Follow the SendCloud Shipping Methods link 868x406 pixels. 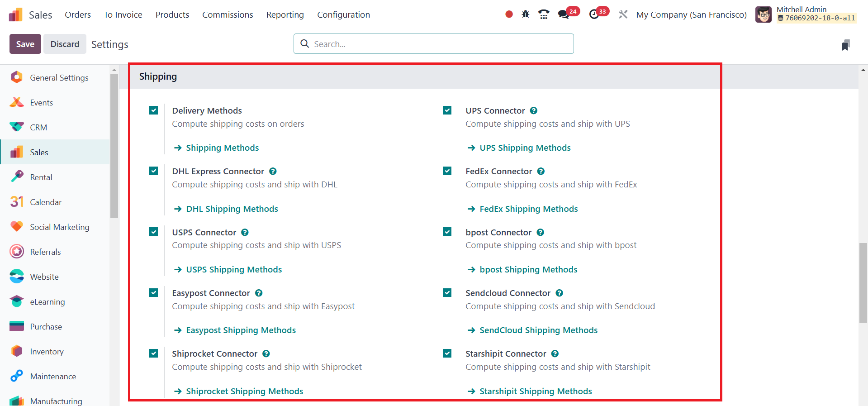532,330
